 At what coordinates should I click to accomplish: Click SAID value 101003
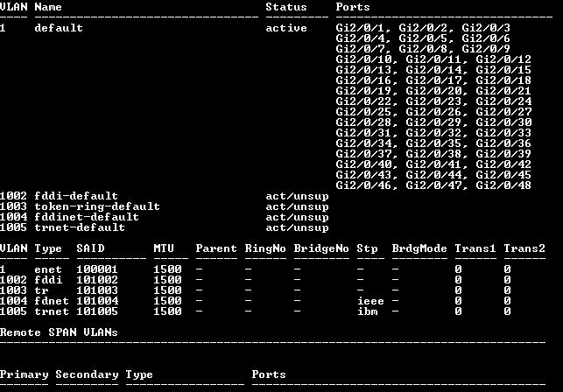click(97, 290)
